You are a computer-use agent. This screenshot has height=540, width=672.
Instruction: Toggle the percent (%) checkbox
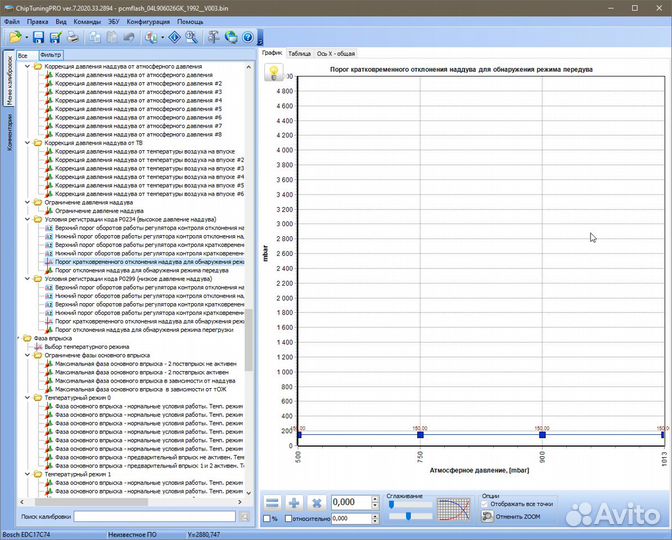pos(266,519)
